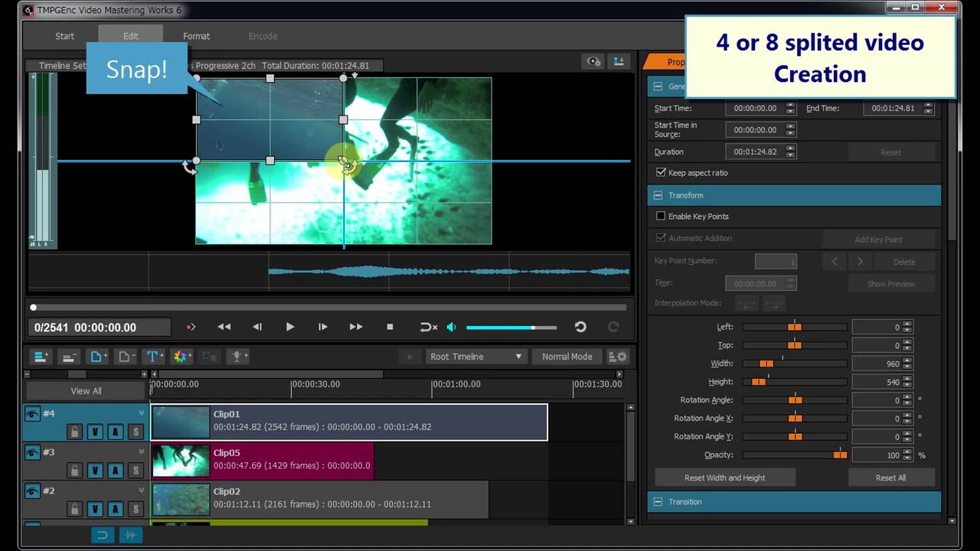Collapse the Transform section
This screenshot has height=551, width=980.
click(x=658, y=195)
